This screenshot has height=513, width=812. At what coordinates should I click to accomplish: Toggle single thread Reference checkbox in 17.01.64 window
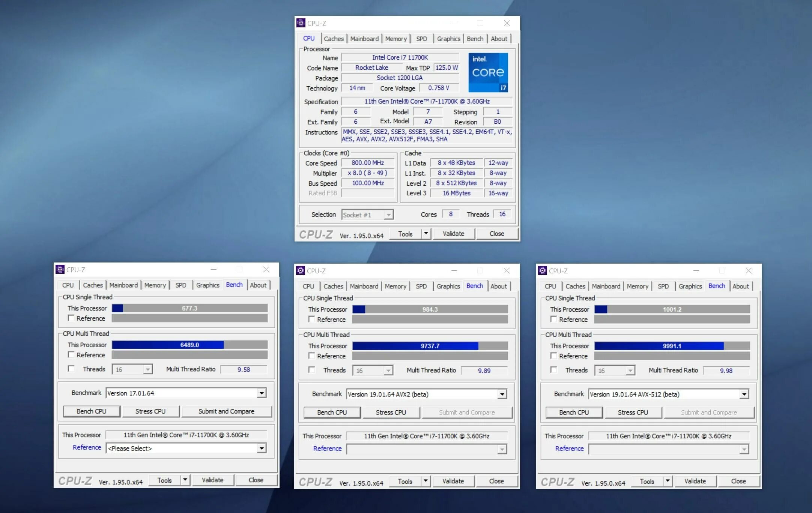coord(71,318)
